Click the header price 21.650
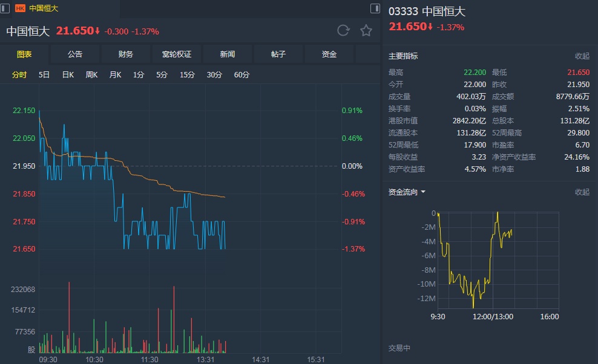 pos(75,30)
